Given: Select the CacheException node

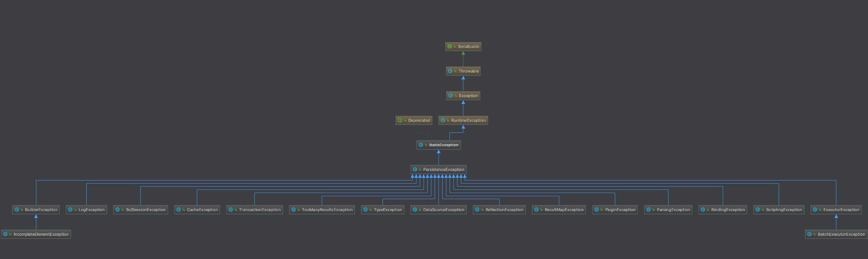Looking at the screenshot, I should pyautogui.click(x=197, y=209).
